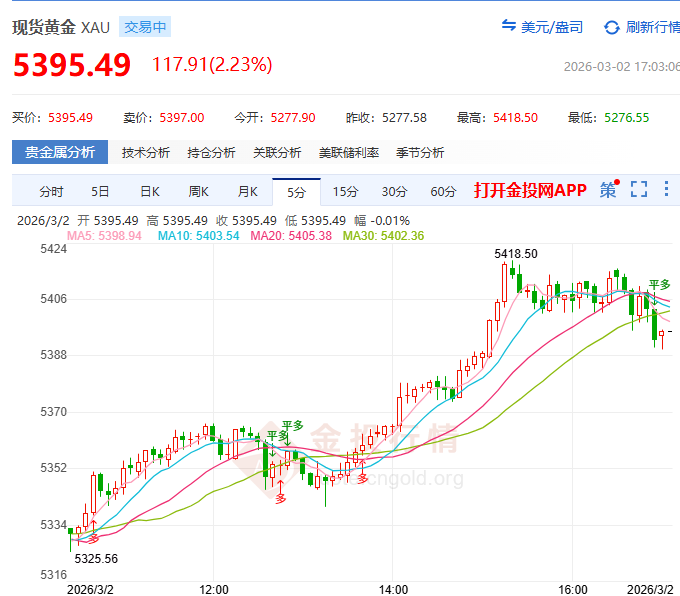The width and height of the screenshot is (680, 596).
Task: Show the 分时 intraday chart
Action: click(51, 191)
